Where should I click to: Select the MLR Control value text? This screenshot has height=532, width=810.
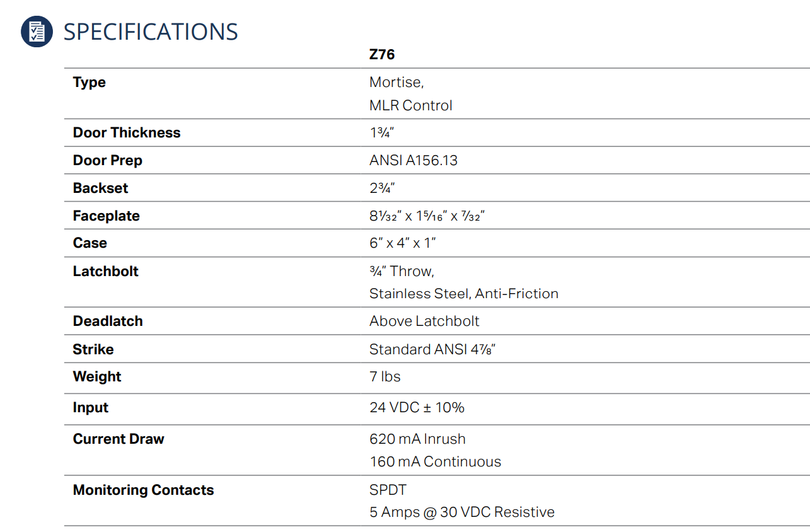click(x=411, y=105)
